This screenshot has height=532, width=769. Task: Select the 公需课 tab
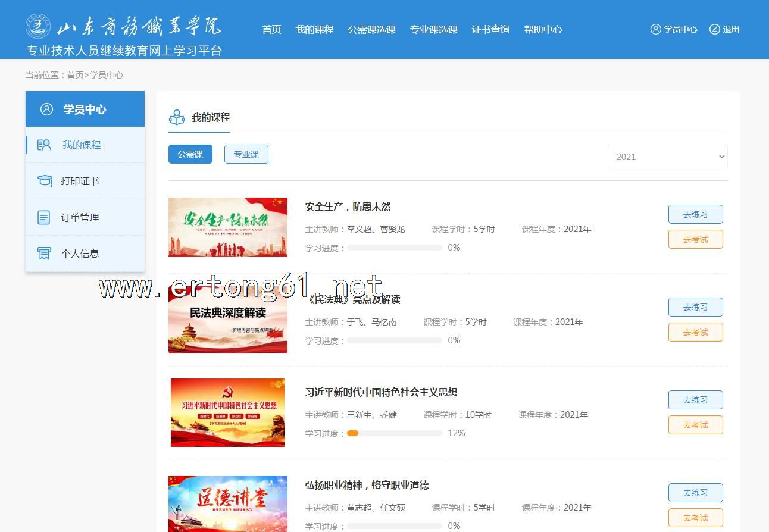point(190,154)
